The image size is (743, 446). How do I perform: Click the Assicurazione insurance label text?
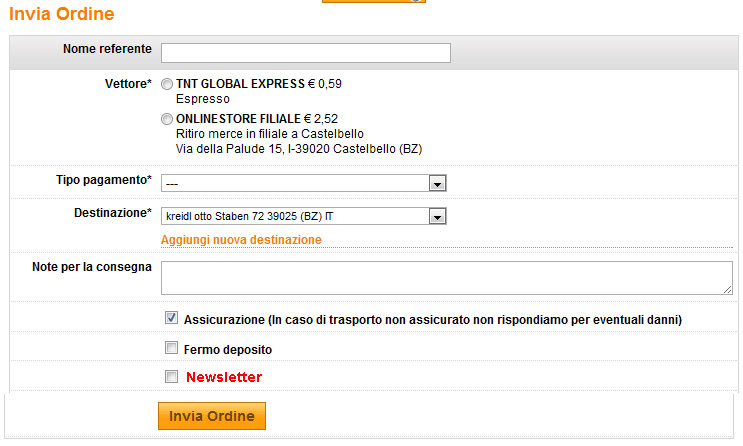tap(432, 320)
